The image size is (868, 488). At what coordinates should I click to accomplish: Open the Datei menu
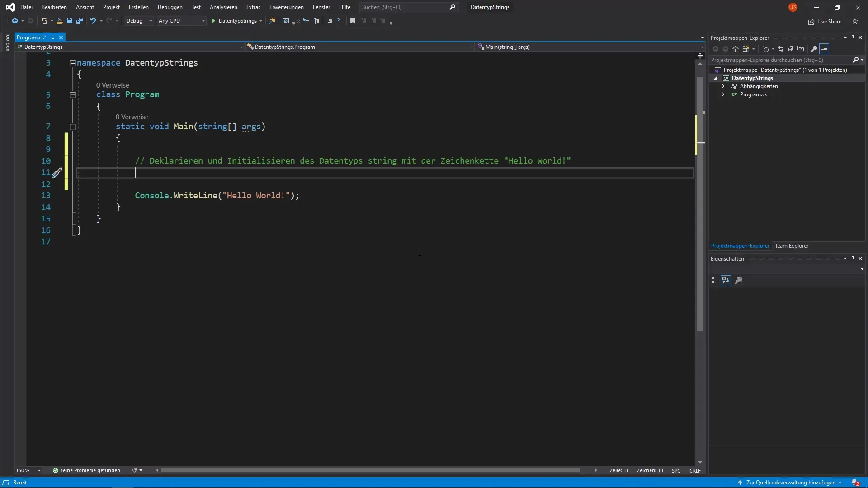point(26,7)
